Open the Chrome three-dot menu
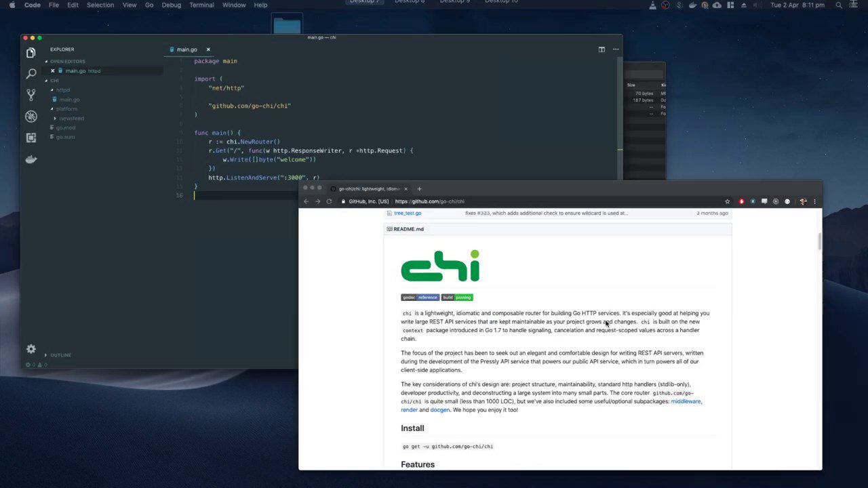Viewport: 868px width, 488px height. (814, 201)
